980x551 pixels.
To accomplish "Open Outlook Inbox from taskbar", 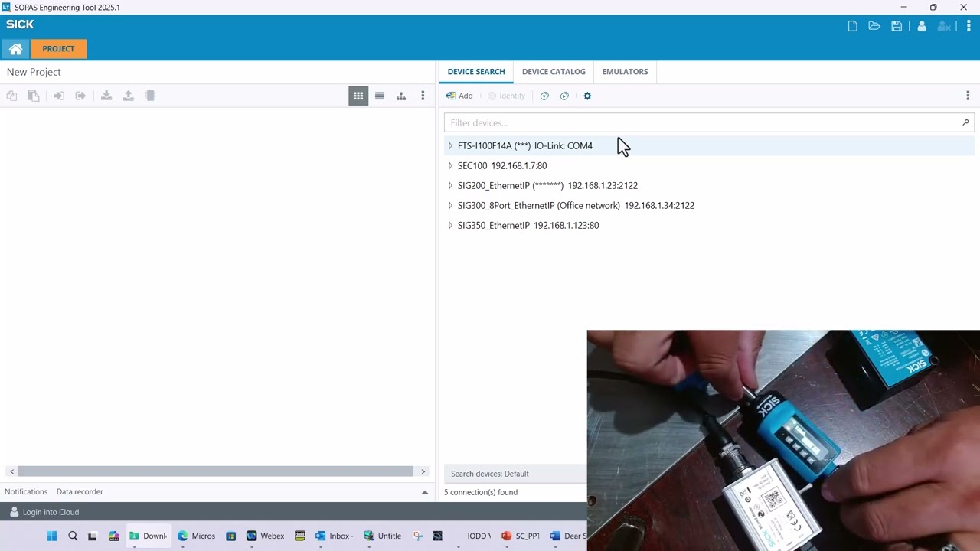I will [x=333, y=536].
